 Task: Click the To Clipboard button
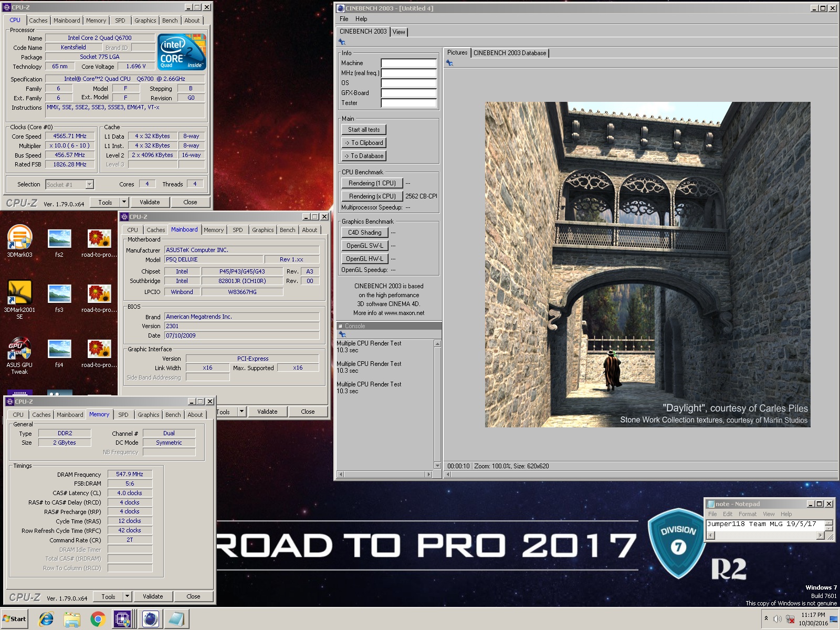tap(364, 143)
